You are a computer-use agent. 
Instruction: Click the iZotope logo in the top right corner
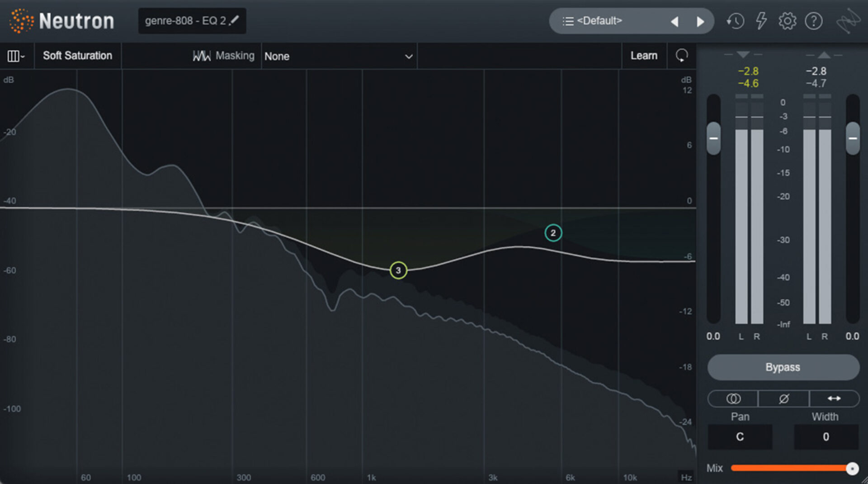click(849, 21)
